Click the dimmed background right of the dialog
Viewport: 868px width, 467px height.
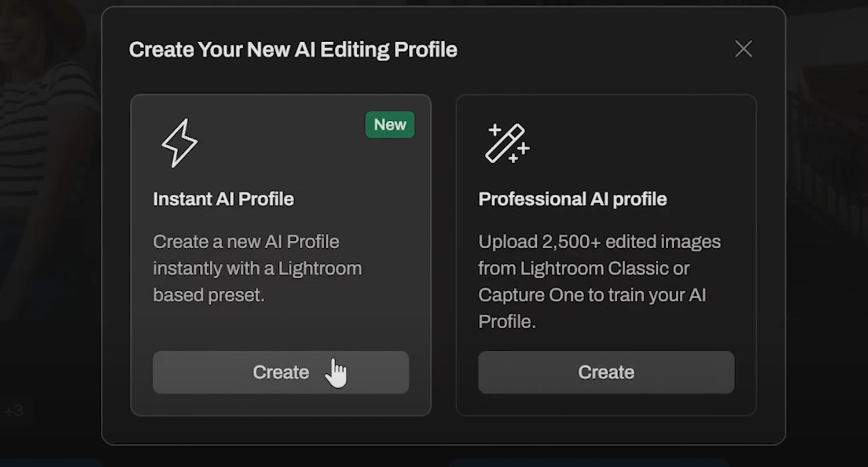(828, 174)
